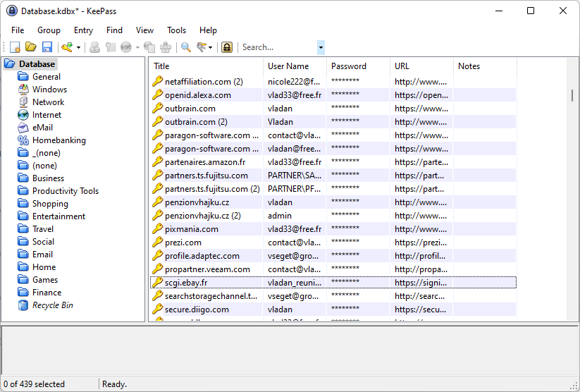Click the Find magnifier icon
The width and height of the screenshot is (580, 392).
pyautogui.click(x=186, y=47)
